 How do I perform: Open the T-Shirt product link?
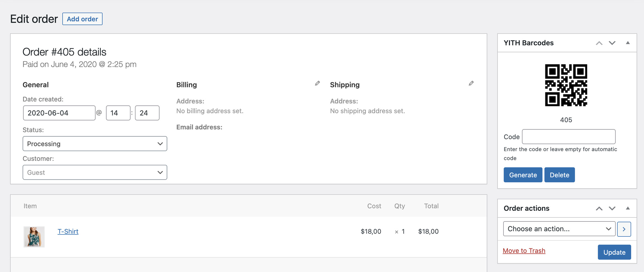pos(68,231)
